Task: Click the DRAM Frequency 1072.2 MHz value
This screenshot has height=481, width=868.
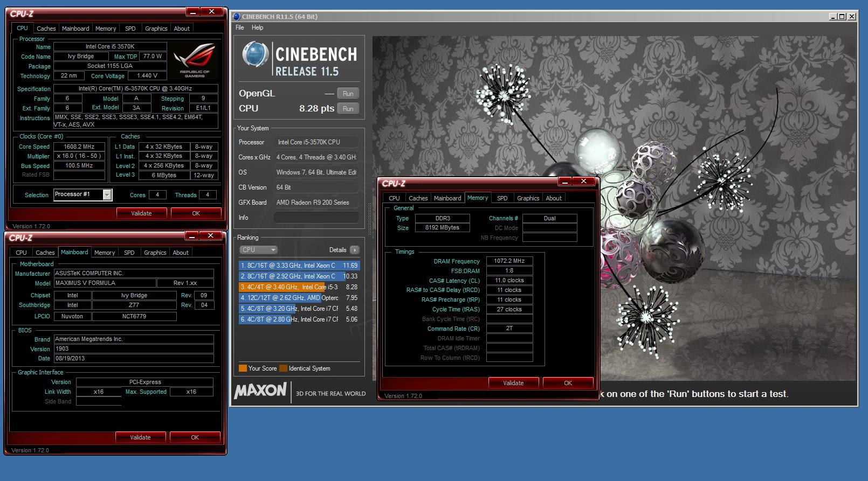Action: tap(509, 261)
